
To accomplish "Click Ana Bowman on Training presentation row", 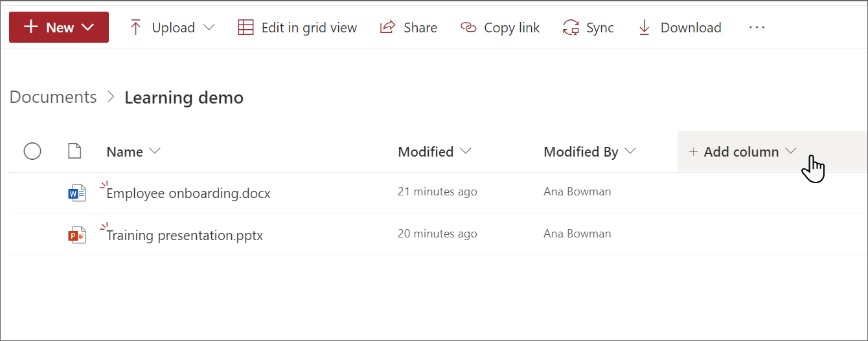I will click(x=577, y=234).
